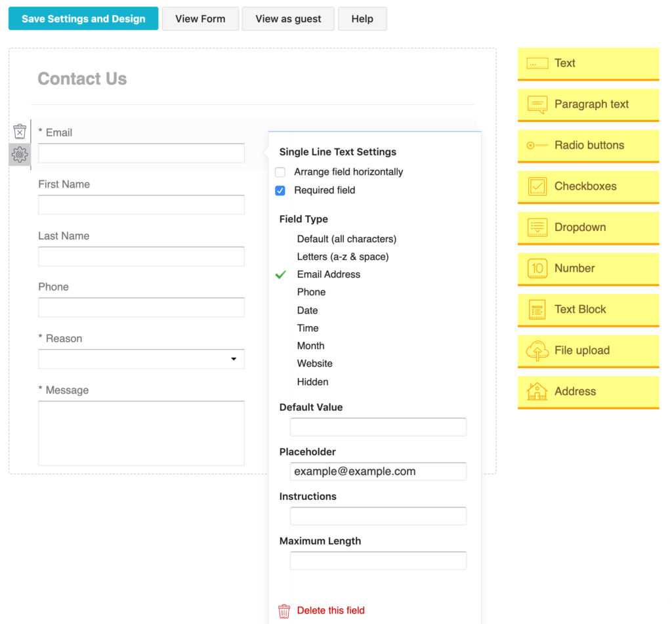672x624 pixels.
Task: Click Save Settings and Design button
Action: pos(83,18)
